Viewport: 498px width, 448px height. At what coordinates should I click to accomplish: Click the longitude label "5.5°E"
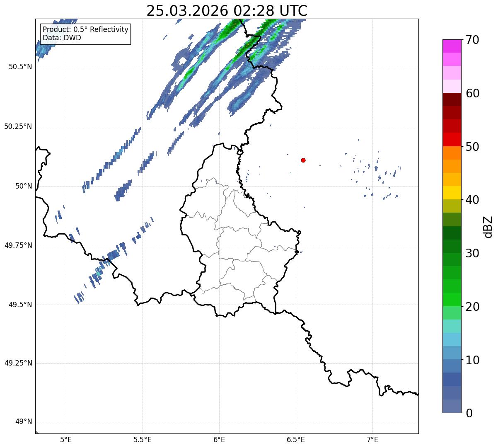point(143,439)
